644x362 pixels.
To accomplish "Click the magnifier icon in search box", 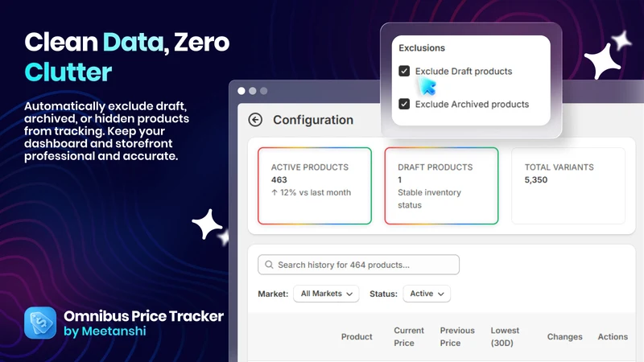I will 269,265.
